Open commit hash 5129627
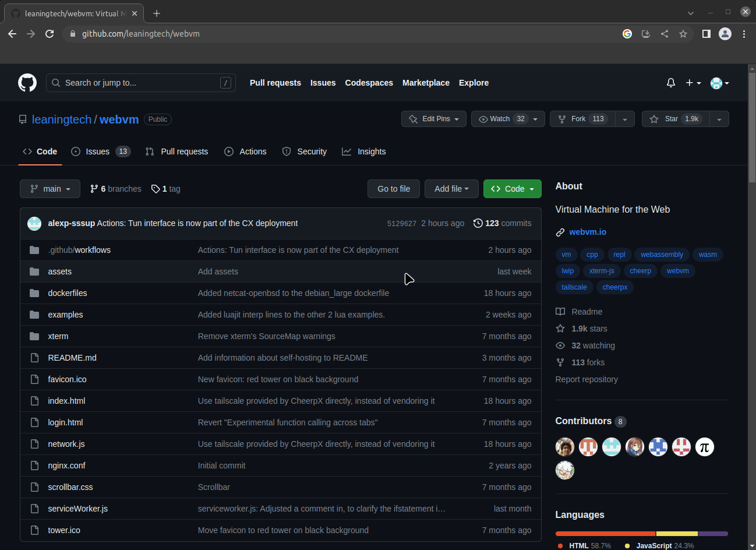Image resolution: width=756 pixels, height=550 pixels. tap(402, 223)
